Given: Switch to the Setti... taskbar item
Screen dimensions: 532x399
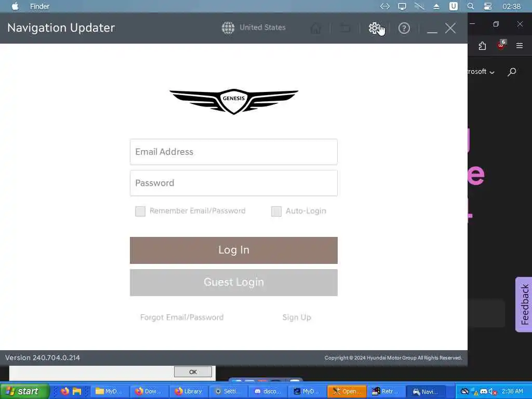Looking at the screenshot, I should pyautogui.click(x=228, y=391).
